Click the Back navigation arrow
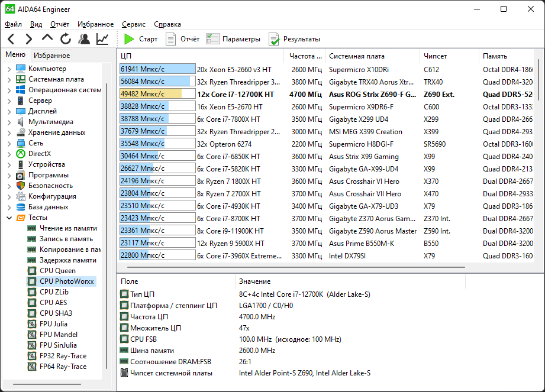The image size is (545, 392). pyautogui.click(x=11, y=39)
